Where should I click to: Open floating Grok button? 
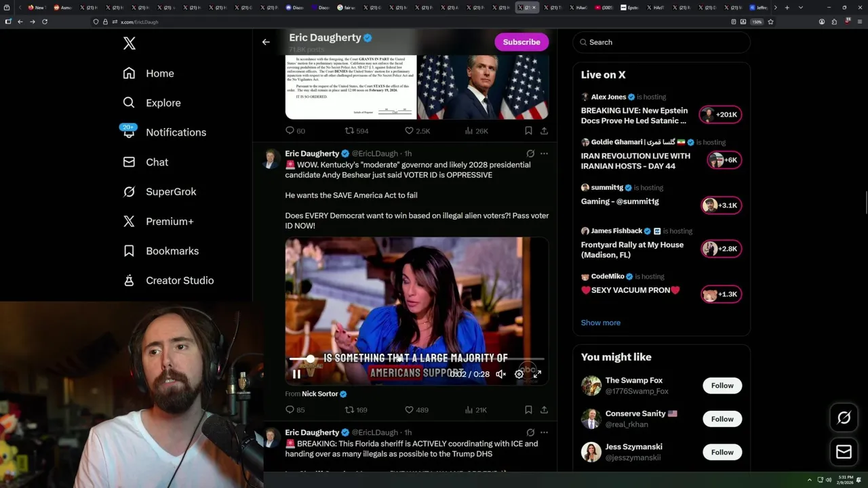tap(844, 418)
